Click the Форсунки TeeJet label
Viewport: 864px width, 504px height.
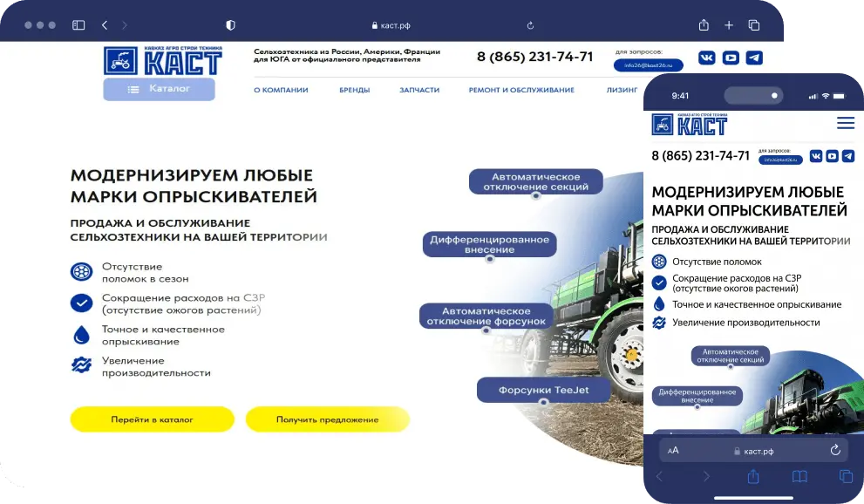[x=543, y=390]
